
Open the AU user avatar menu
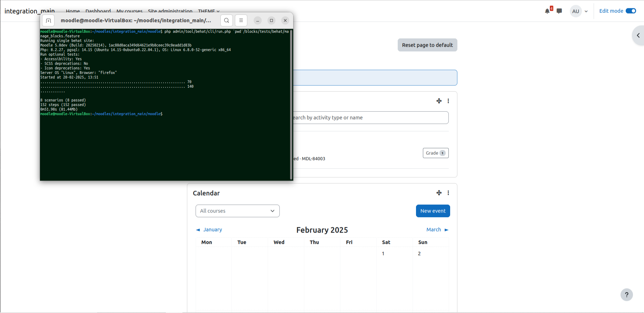tap(576, 11)
